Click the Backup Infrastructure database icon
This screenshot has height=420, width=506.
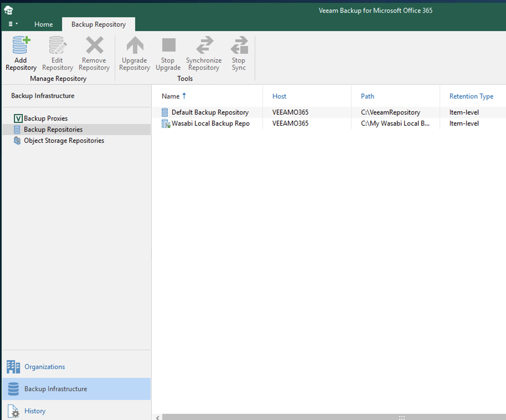13,389
